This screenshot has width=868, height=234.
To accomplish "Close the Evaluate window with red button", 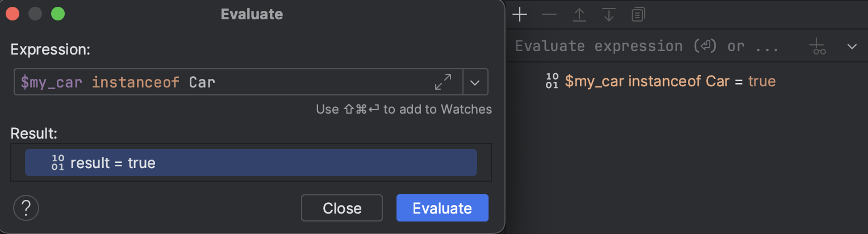I will click(x=12, y=14).
